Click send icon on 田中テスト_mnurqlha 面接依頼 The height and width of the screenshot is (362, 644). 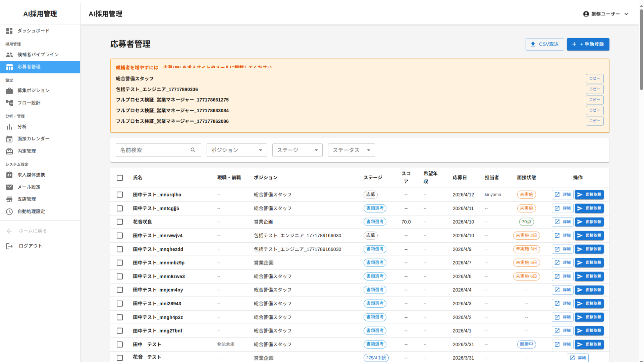pyautogui.click(x=580, y=195)
